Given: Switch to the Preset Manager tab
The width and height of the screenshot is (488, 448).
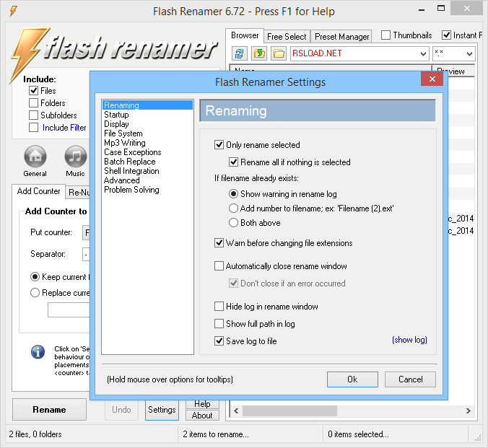Looking at the screenshot, I should [x=341, y=37].
